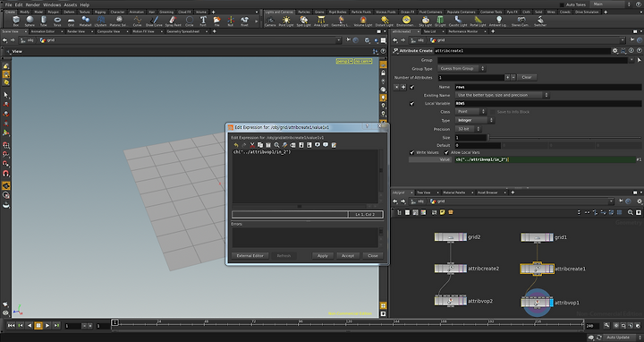
Task: Open the Windows menu
Action: pos(52,5)
